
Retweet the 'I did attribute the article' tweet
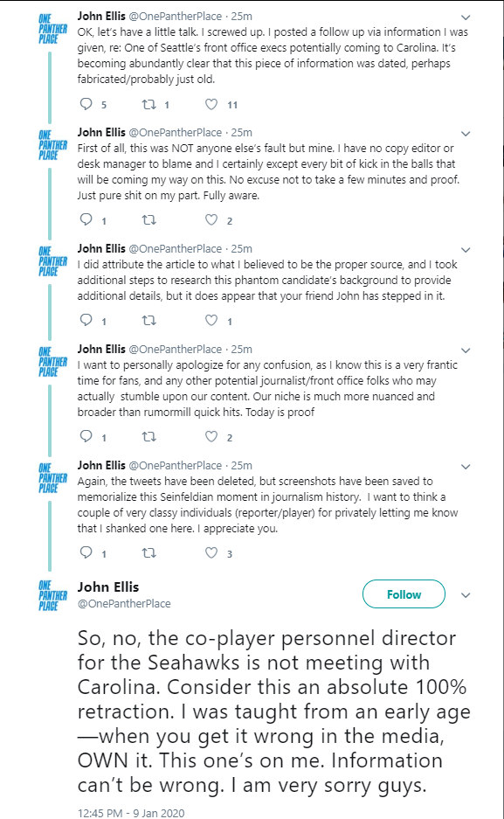click(149, 320)
